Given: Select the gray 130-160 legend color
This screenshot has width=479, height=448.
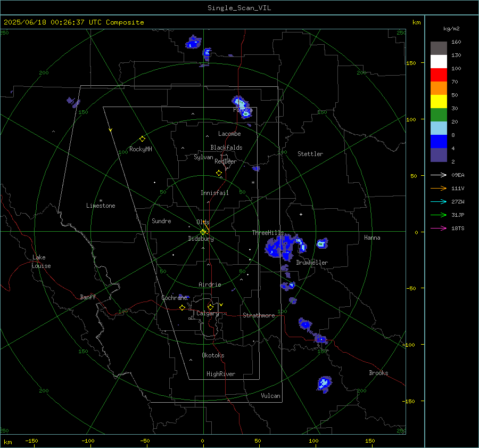Looking at the screenshot, I should coord(439,48).
